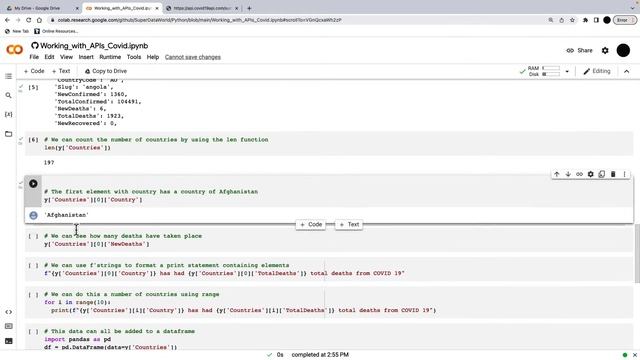This screenshot has height=360, width=640.
Task: Insert code cell below with floating + Code
Action: pos(311,224)
